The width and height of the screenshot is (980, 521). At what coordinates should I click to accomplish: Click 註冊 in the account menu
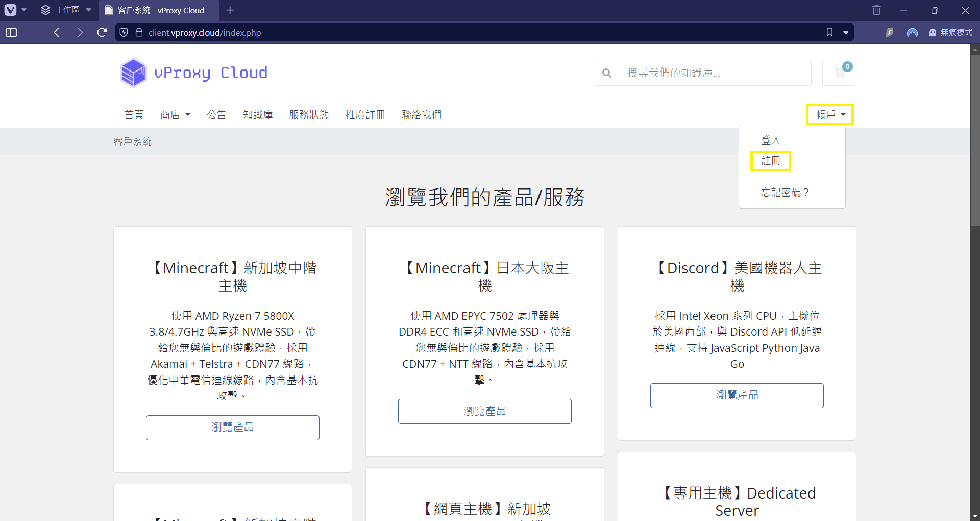[x=770, y=160]
